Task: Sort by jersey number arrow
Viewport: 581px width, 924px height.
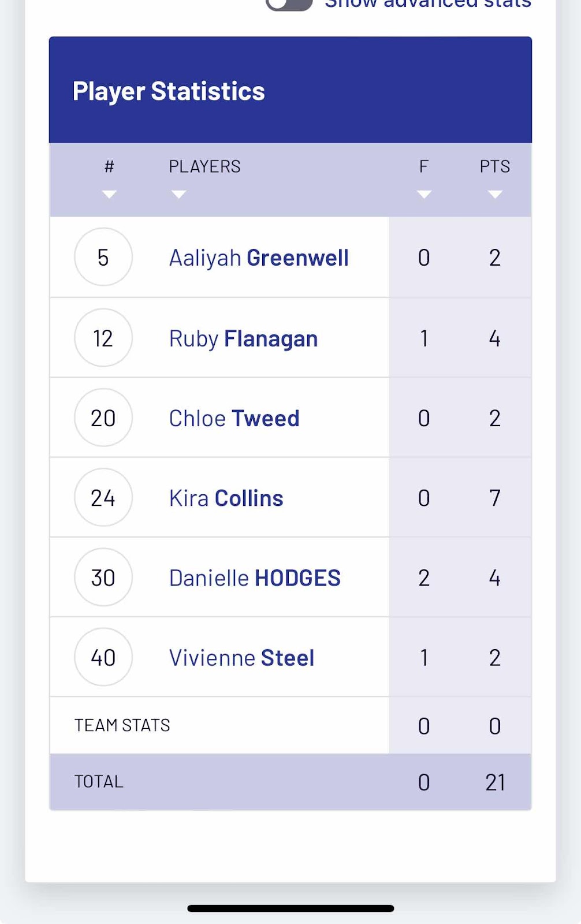Action: click(109, 195)
